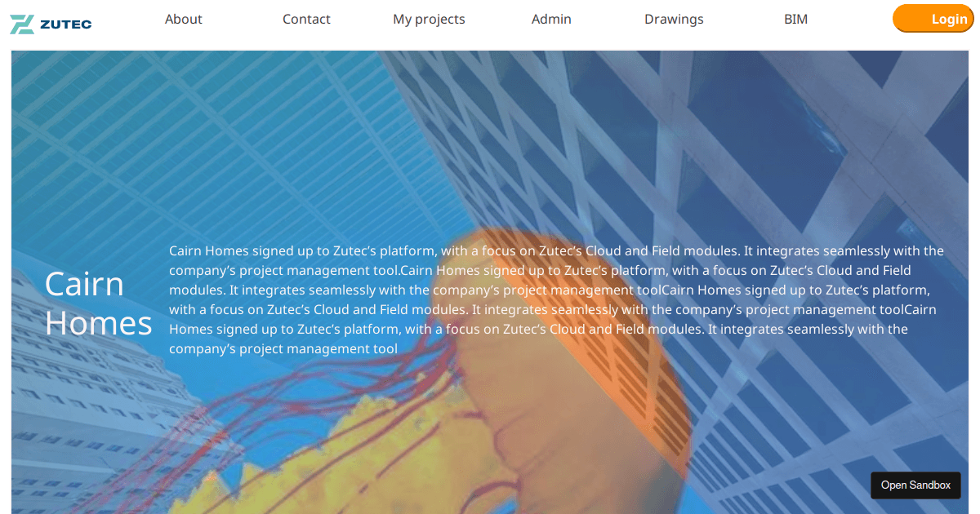
Task: Click the orange Login button
Action: 933,19
